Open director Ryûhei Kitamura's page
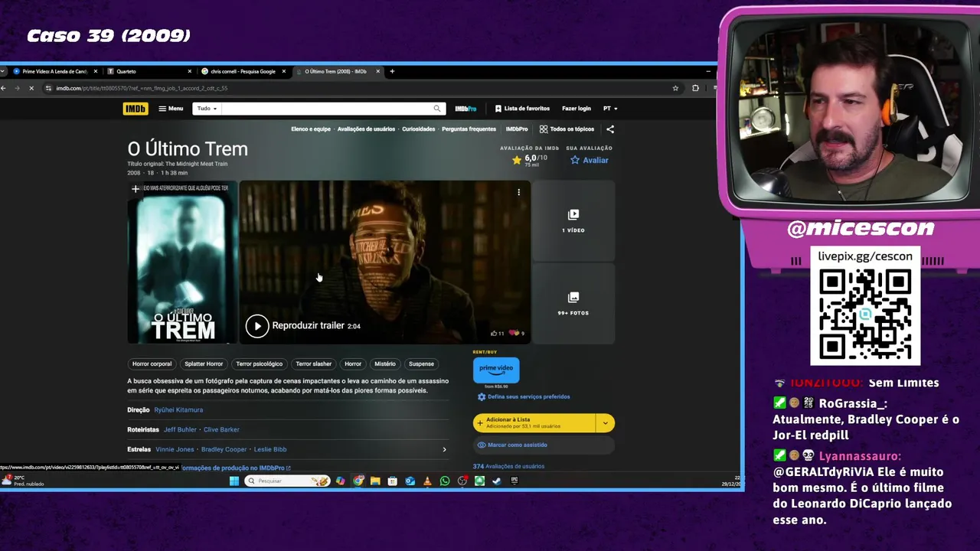 [x=178, y=410]
